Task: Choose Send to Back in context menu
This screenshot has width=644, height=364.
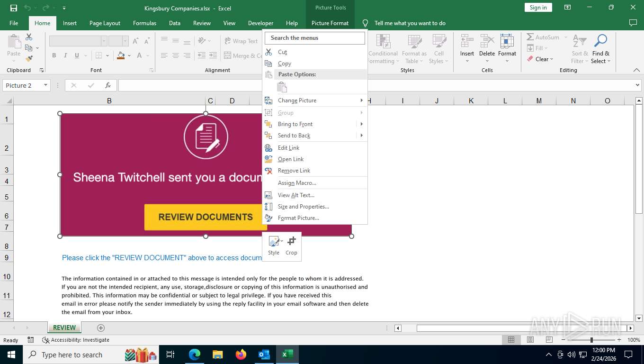Action: pyautogui.click(x=315, y=136)
